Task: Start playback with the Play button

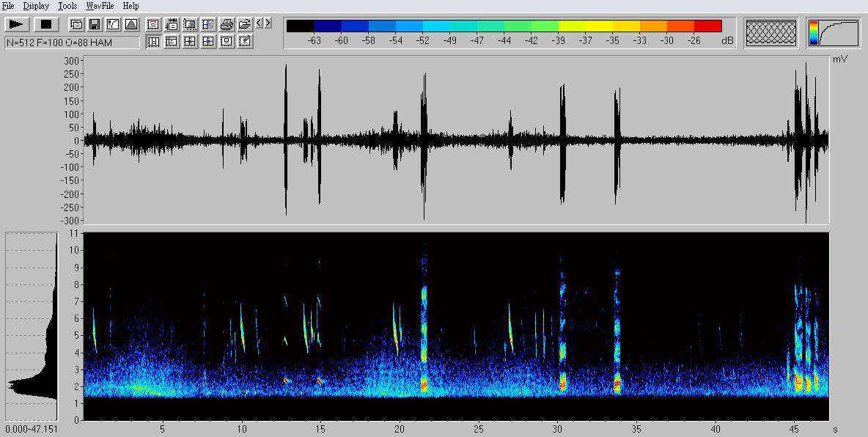Action: (x=18, y=24)
